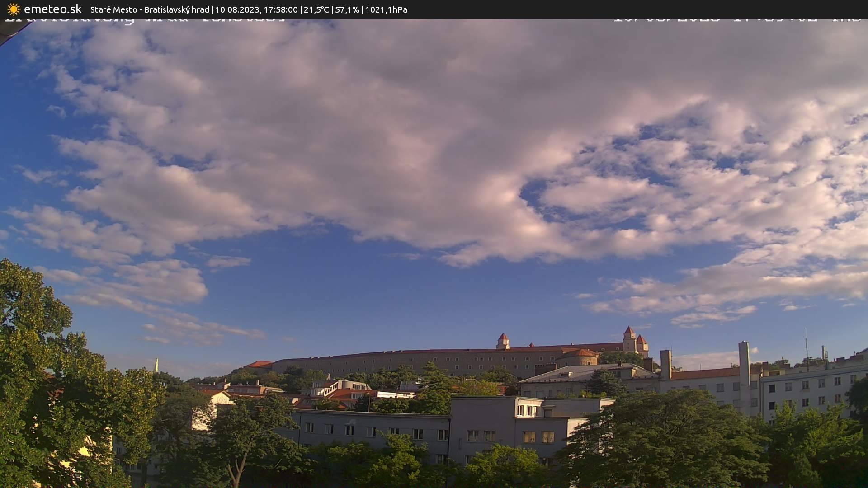Select the Staré Mesto - Bratislavský hrad header label
Viewport: 868px width, 488px height.
pyautogui.click(x=149, y=9)
